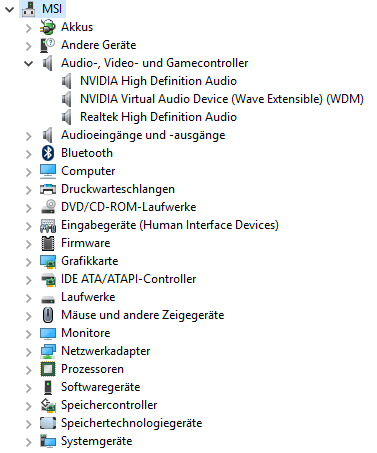Click the Grafikkarte display adapter icon
Viewport: 377px width, 453px height.
[48, 261]
